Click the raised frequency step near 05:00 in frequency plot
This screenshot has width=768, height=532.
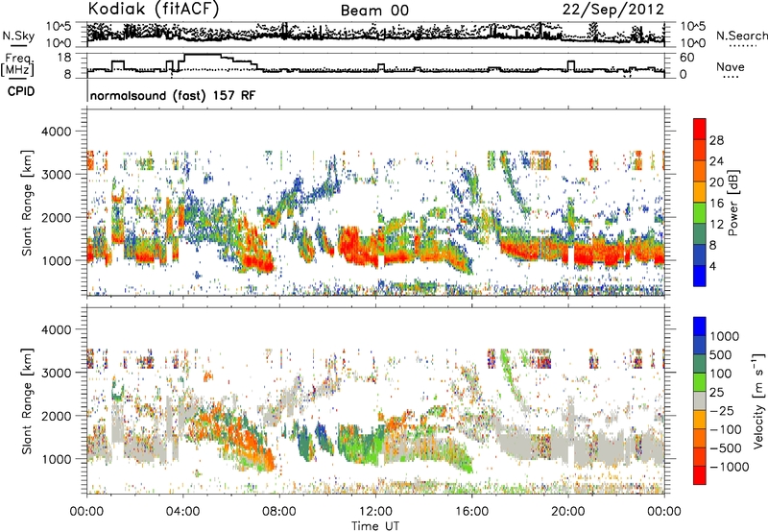tap(202, 55)
